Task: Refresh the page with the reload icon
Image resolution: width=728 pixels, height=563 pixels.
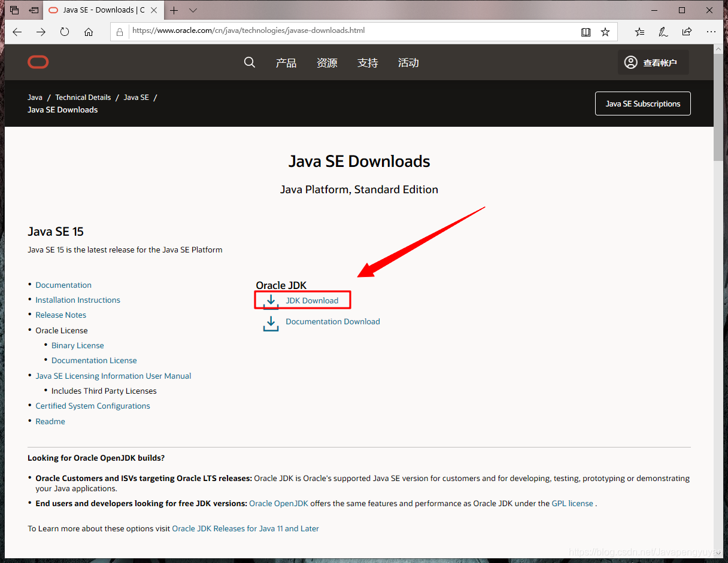Action: coord(65,32)
